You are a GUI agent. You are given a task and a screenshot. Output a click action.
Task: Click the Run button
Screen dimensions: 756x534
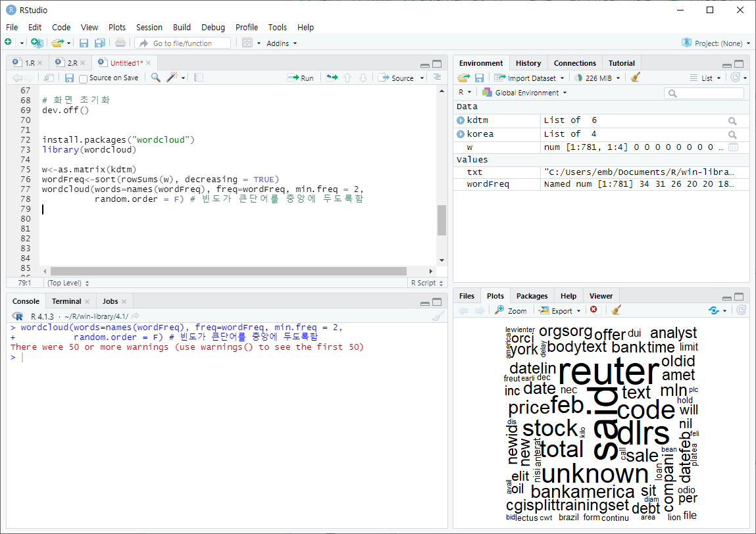[x=301, y=78]
